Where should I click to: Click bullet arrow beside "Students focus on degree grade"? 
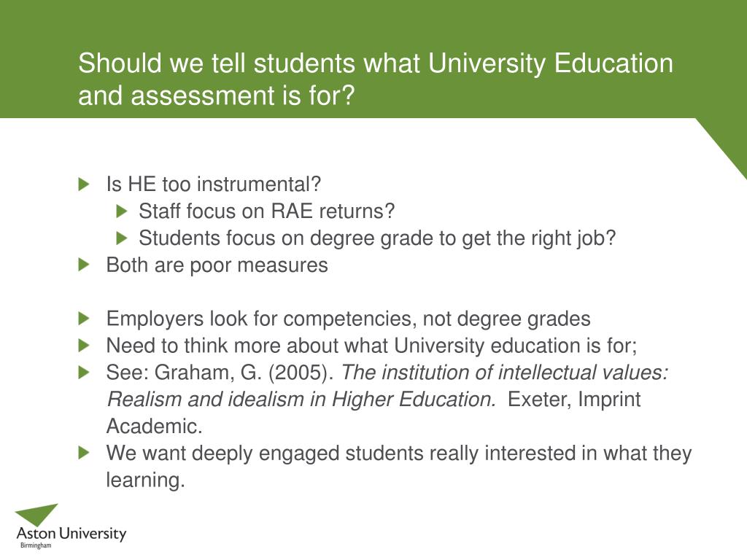click(122, 238)
